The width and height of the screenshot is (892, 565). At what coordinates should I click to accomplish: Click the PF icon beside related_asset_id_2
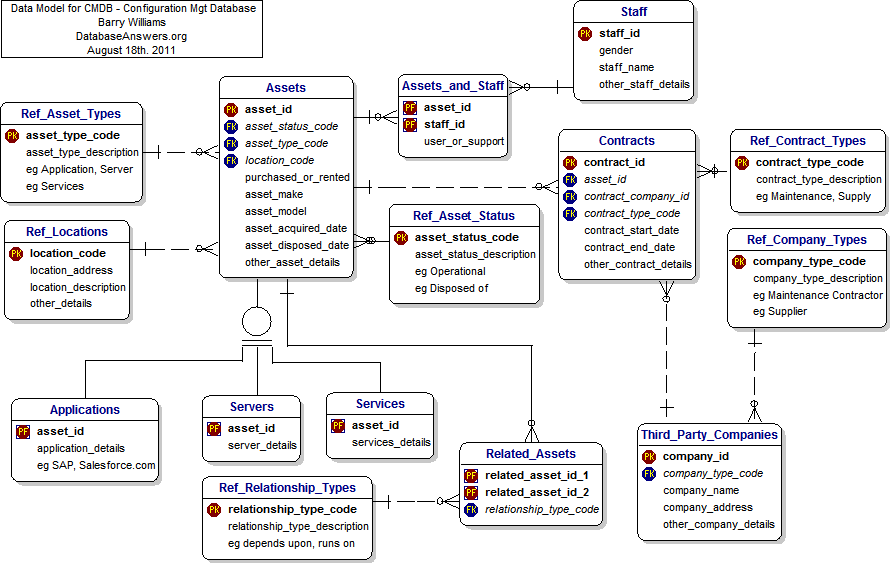click(x=471, y=493)
